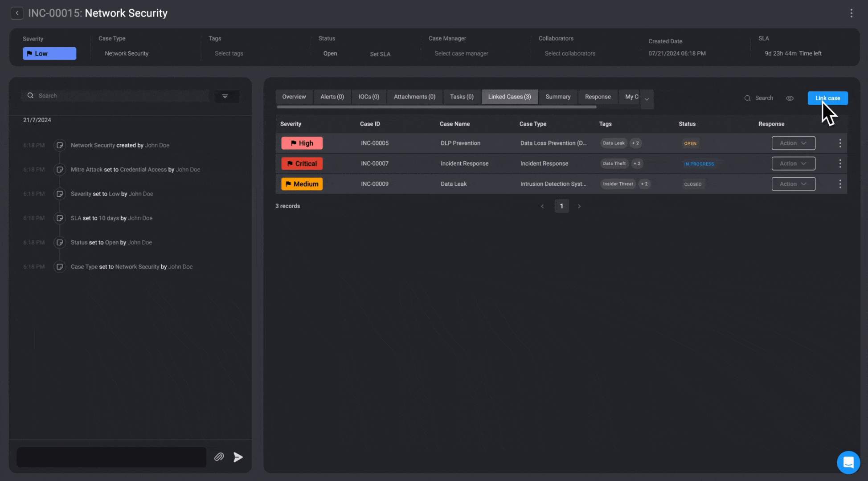
Task: Expand the Action dropdown for INC-00007
Action: coord(793,163)
